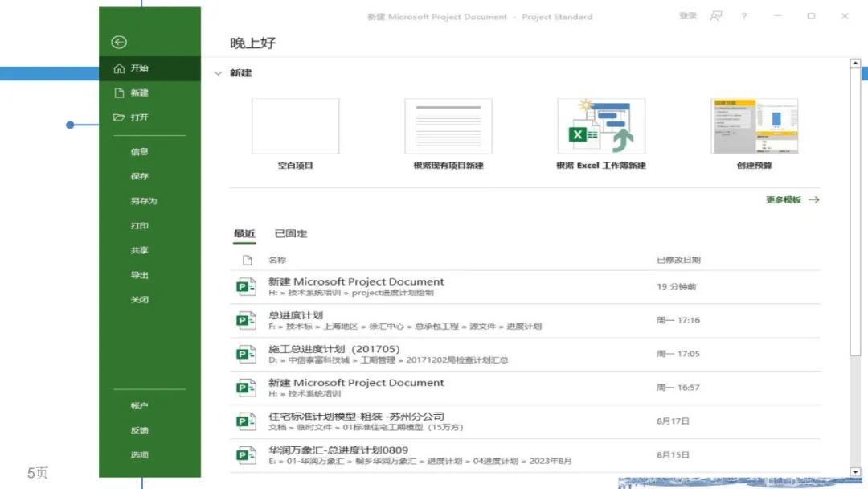Click the back arrow circle icon
The height and width of the screenshot is (489, 868).
pos(118,42)
